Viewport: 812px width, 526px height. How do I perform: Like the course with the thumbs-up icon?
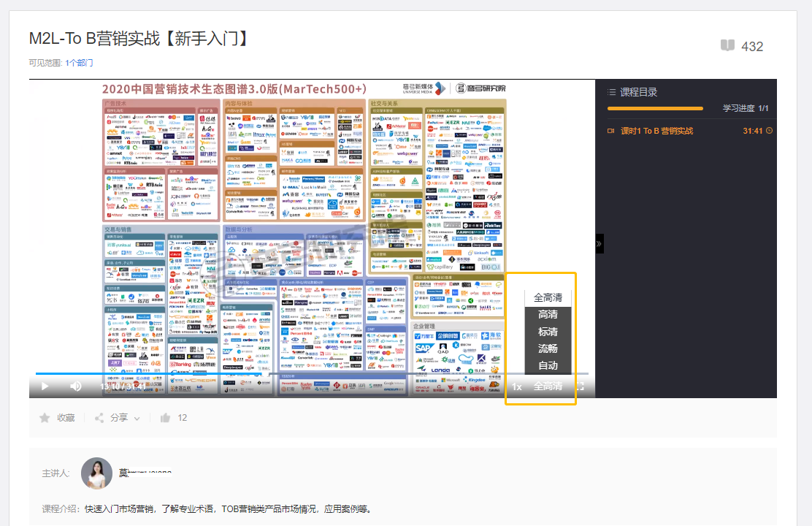[x=165, y=418]
